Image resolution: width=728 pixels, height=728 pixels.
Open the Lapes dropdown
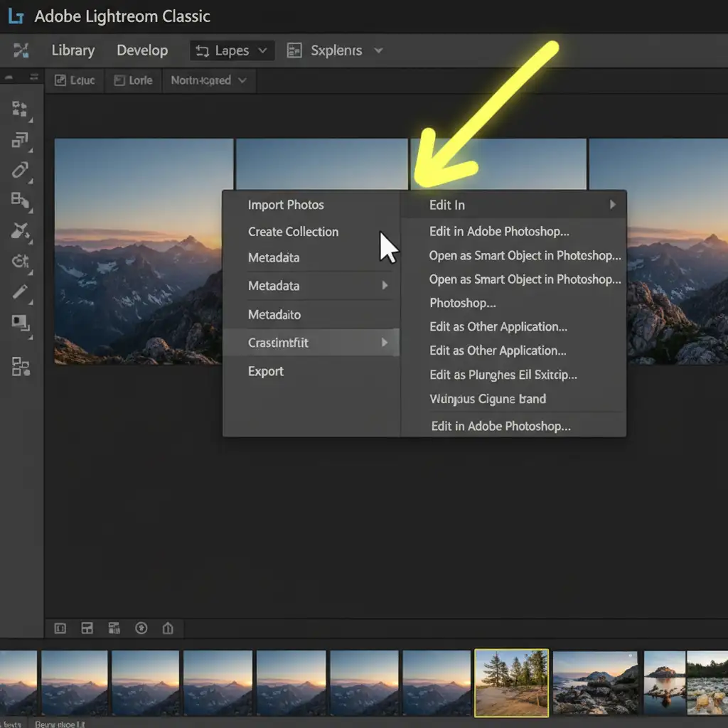click(x=232, y=50)
